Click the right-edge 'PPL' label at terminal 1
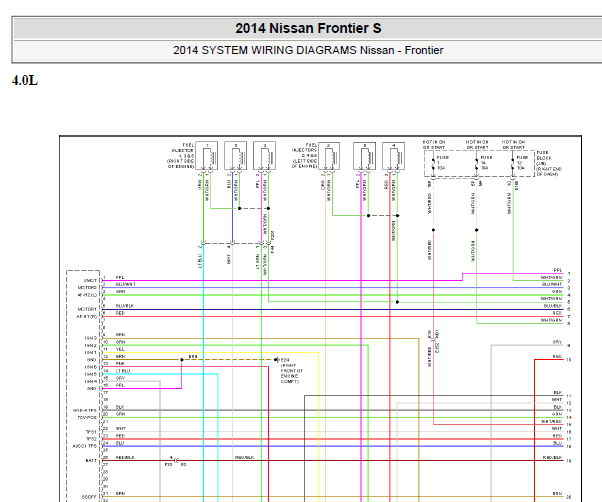Image resolution: width=602 pixels, height=502 pixels. [x=558, y=270]
